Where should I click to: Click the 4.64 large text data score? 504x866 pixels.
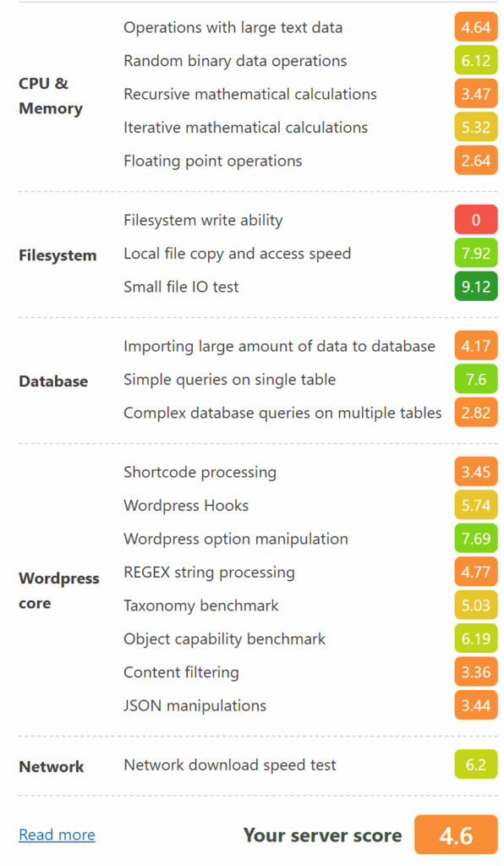pos(476,27)
